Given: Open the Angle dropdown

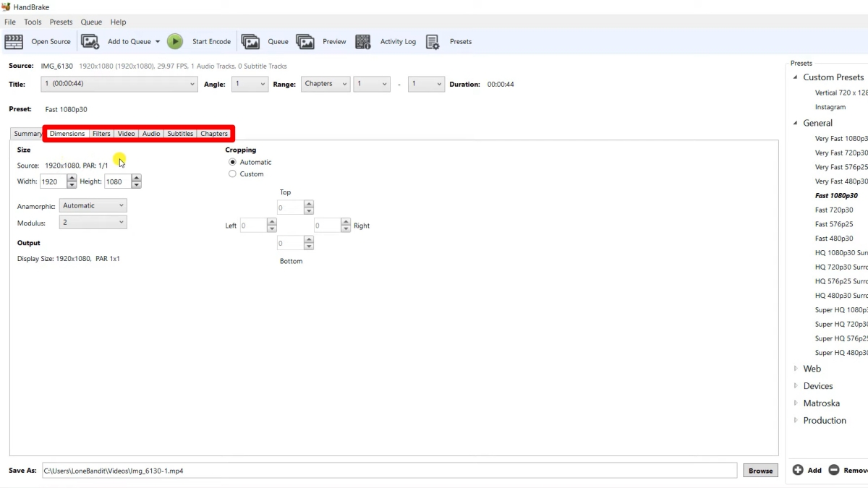Looking at the screenshot, I should pyautogui.click(x=250, y=84).
